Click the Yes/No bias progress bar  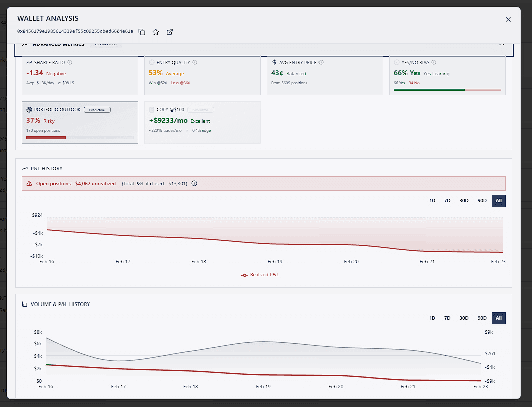[447, 89]
